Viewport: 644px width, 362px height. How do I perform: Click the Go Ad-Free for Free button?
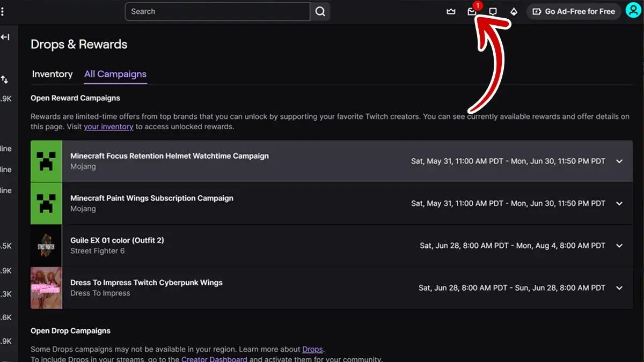(574, 11)
